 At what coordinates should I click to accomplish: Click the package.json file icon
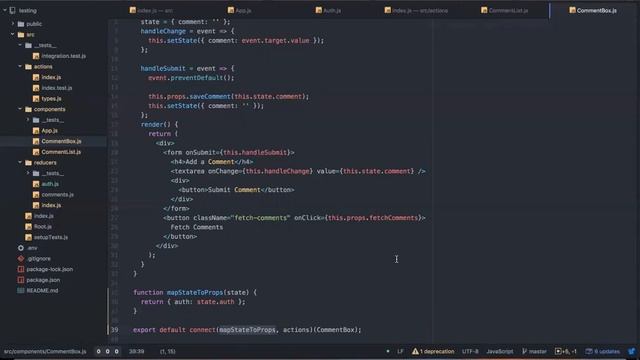21,280
